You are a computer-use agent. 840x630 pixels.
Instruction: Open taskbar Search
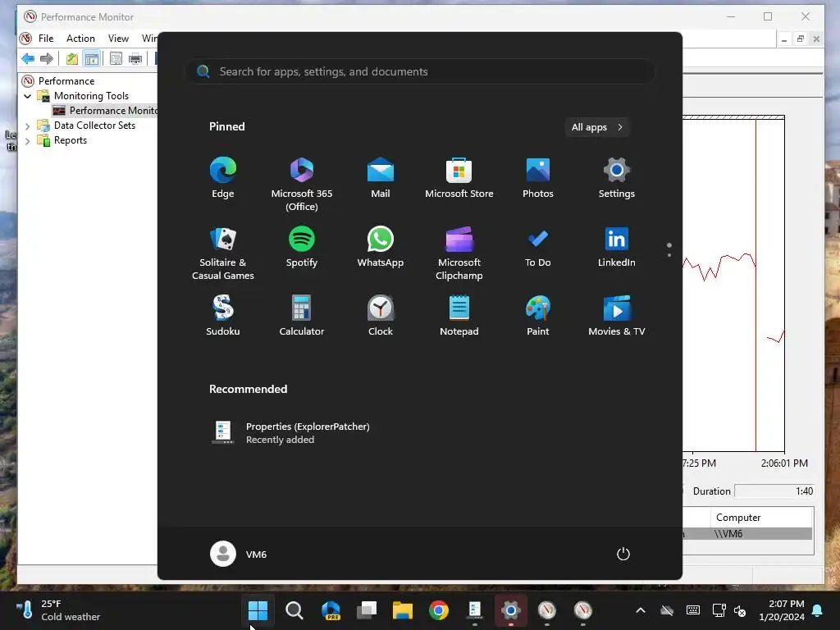click(294, 610)
